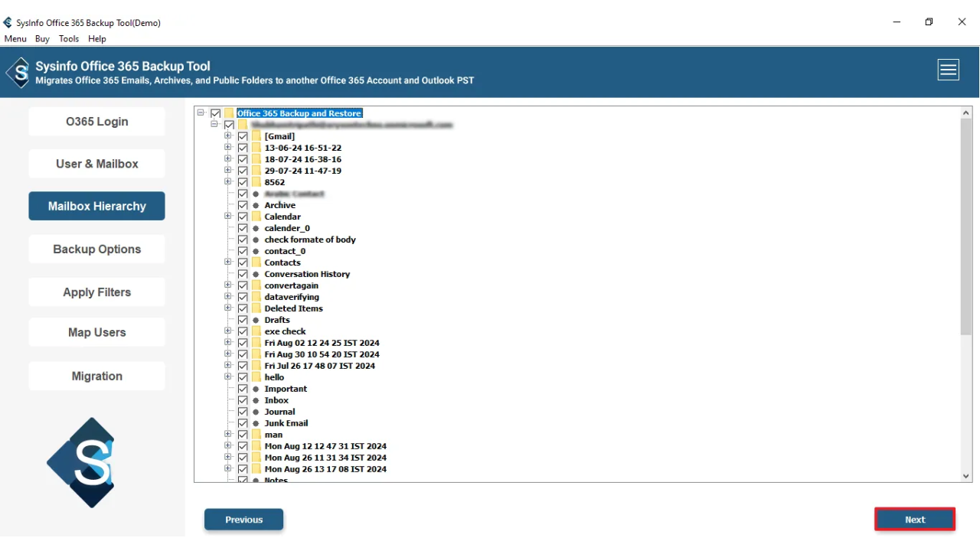Expand the Deleted Items folder node
Screen dimensions: 980x551
tap(228, 308)
